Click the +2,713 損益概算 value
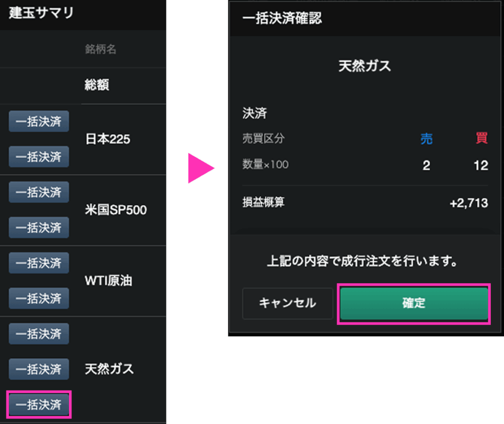 click(469, 203)
